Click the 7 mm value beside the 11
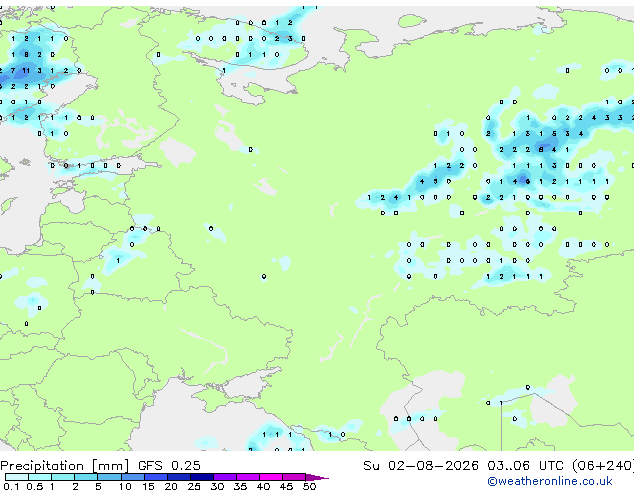The height and width of the screenshot is (490, 634). pyautogui.click(x=13, y=70)
